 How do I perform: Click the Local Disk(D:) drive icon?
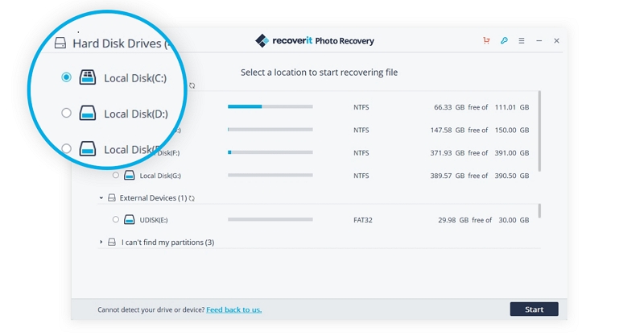(x=88, y=114)
